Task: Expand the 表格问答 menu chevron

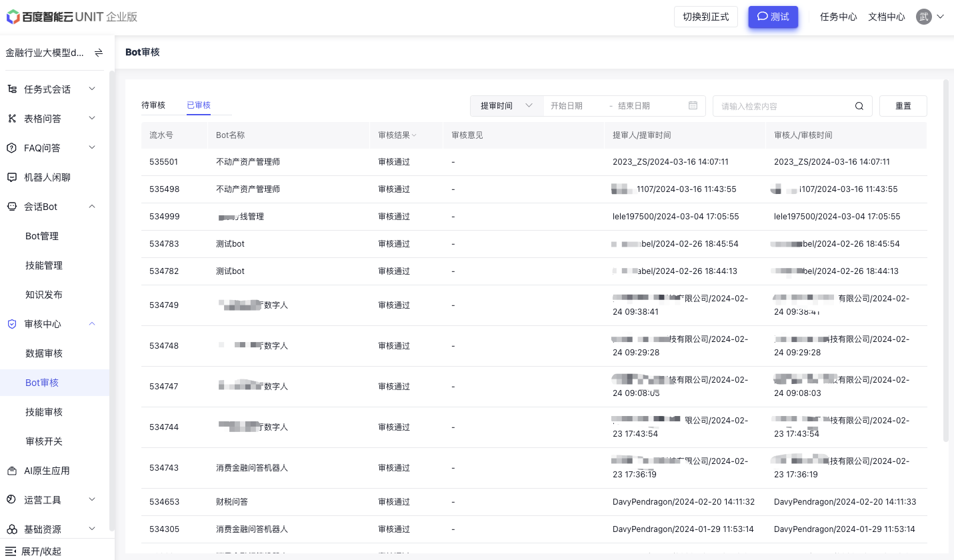Action: tap(92, 118)
